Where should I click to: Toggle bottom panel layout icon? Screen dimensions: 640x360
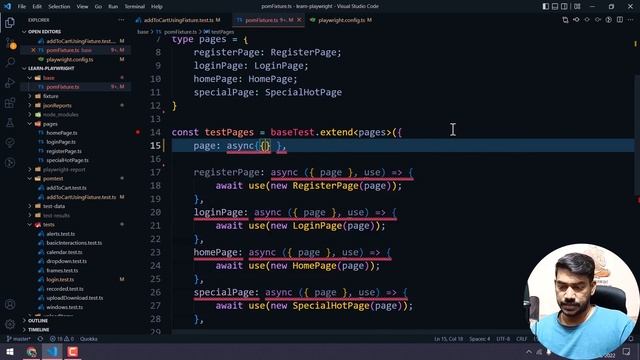click(555, 7)
